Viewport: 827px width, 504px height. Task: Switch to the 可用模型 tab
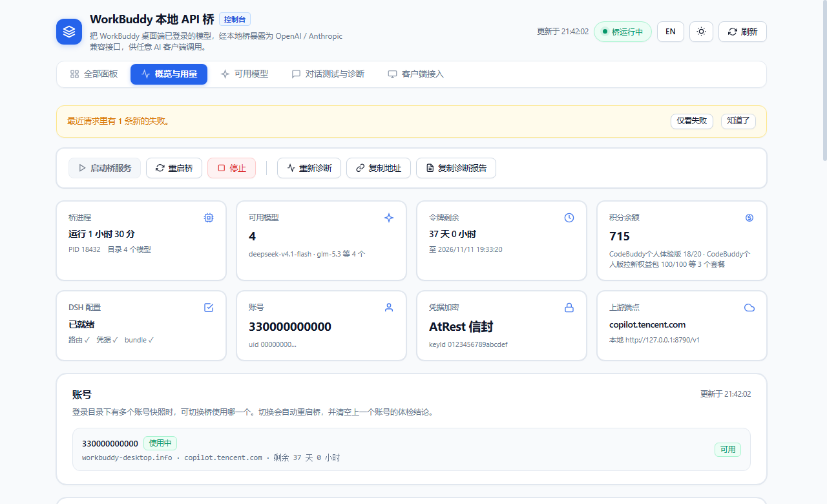[244, 74]
